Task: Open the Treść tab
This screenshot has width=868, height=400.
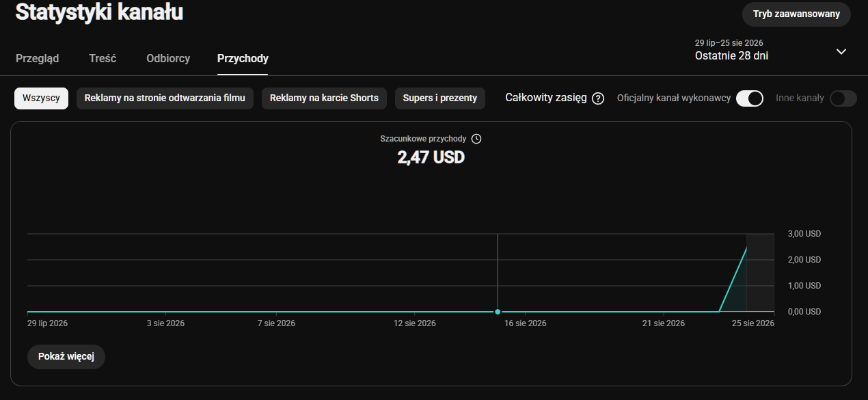Action: click(103, 59)
